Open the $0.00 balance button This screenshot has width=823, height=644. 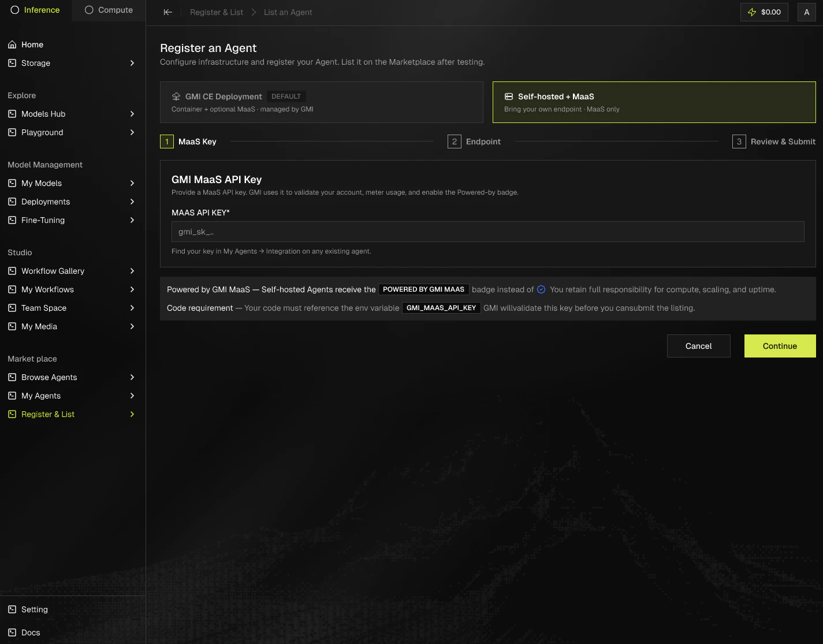coord(764,12)
